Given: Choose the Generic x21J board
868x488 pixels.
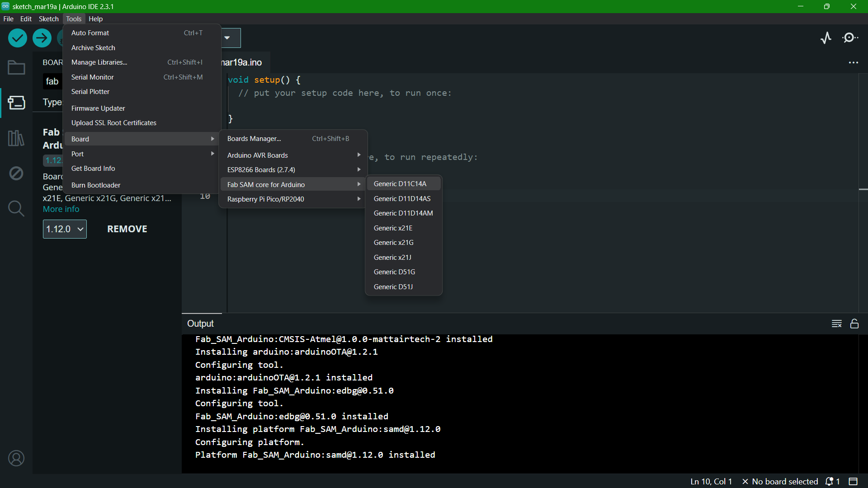Looking at the screenshot, I should coord(404,258).
